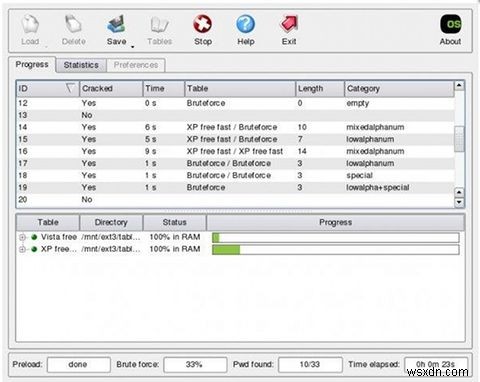Click the Preload field showing done
Viewport: 480px width, 382px height.
tap(79, 365)
